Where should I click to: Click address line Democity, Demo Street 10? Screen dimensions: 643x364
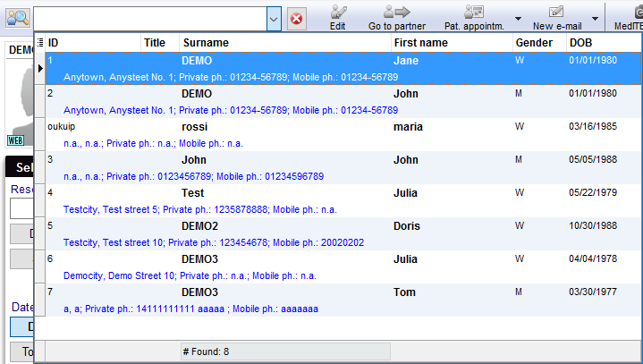(x=190, y=275)
